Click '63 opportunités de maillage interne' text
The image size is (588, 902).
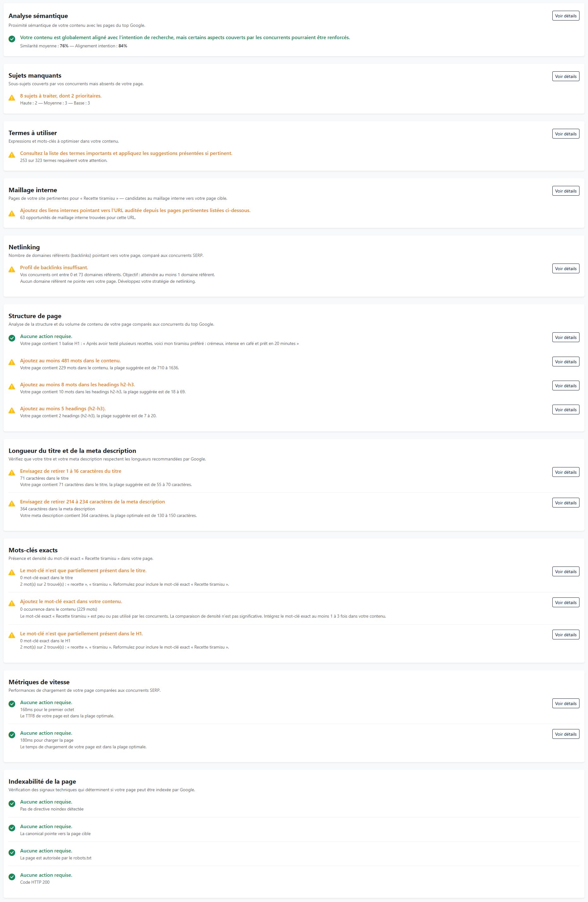point(78,217)
